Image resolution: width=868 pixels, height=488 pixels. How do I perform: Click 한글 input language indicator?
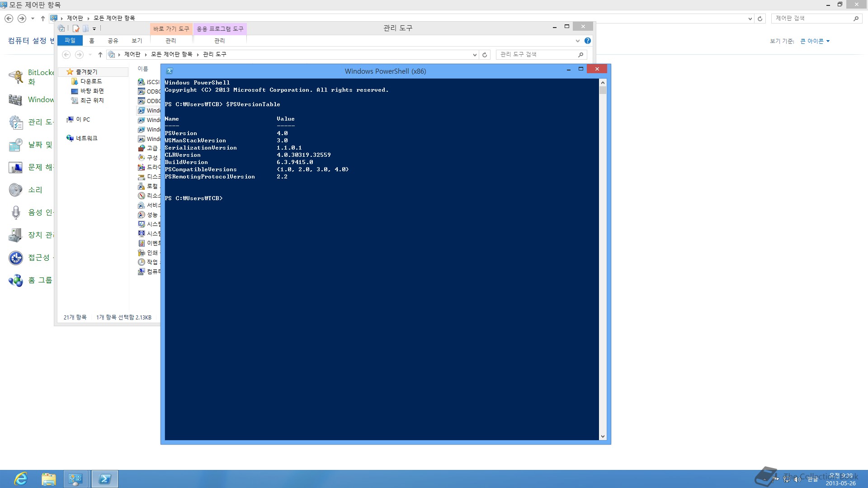click(x=813, y=479)
